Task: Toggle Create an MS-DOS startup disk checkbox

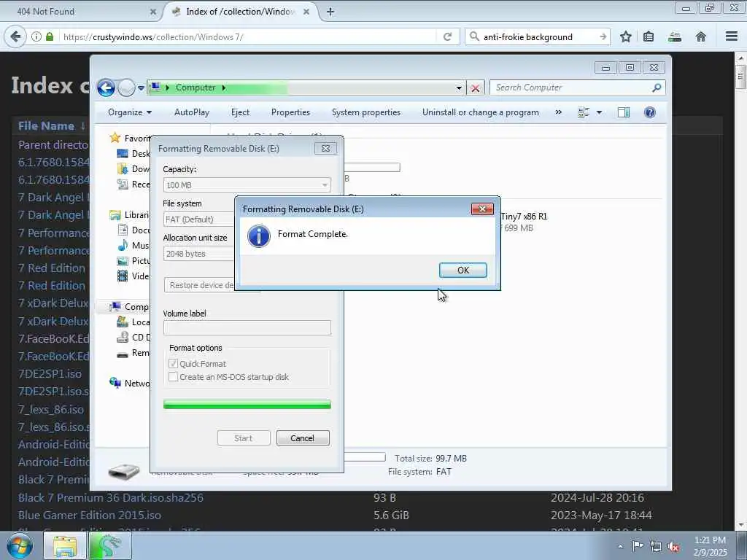Action: pyautogui.click(x=174, y=377)
